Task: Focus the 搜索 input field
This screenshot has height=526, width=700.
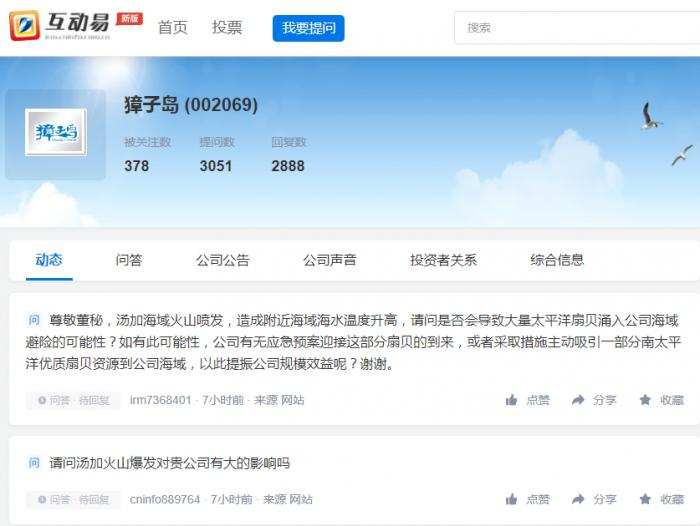Action: click(577, 28)
